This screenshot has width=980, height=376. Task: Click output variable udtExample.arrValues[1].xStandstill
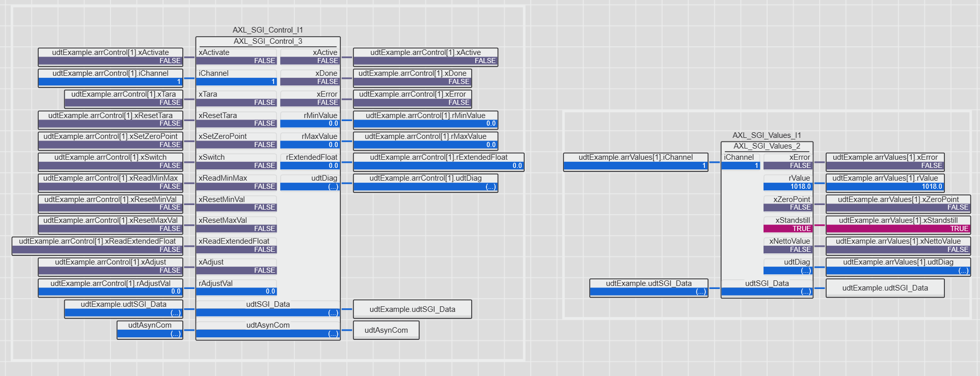[898, 225]
